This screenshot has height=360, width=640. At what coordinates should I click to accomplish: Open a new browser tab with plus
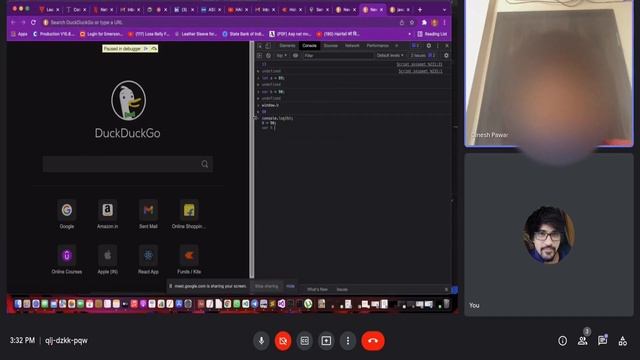coord(420,9)
